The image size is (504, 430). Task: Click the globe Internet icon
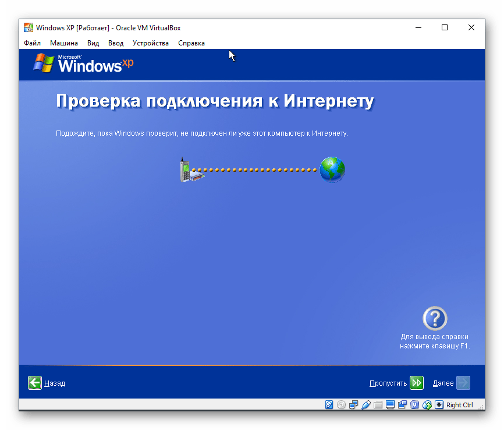tap(332, 170)
